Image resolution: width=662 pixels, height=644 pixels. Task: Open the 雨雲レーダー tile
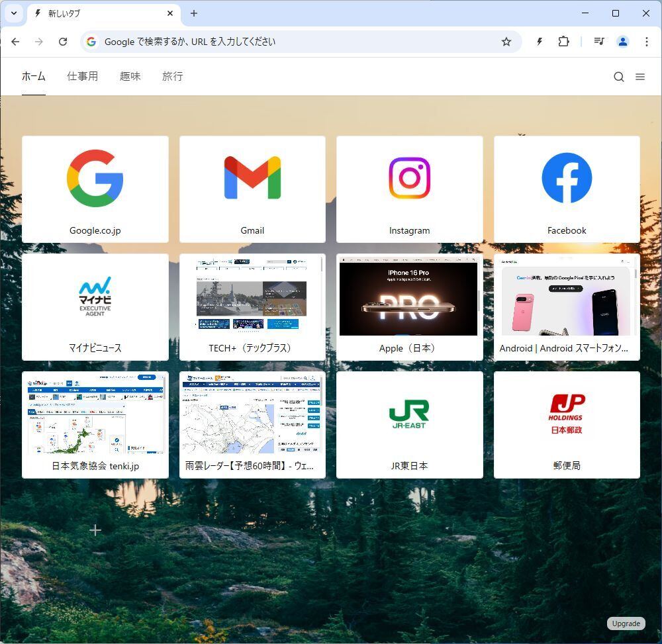pos(252,424)
